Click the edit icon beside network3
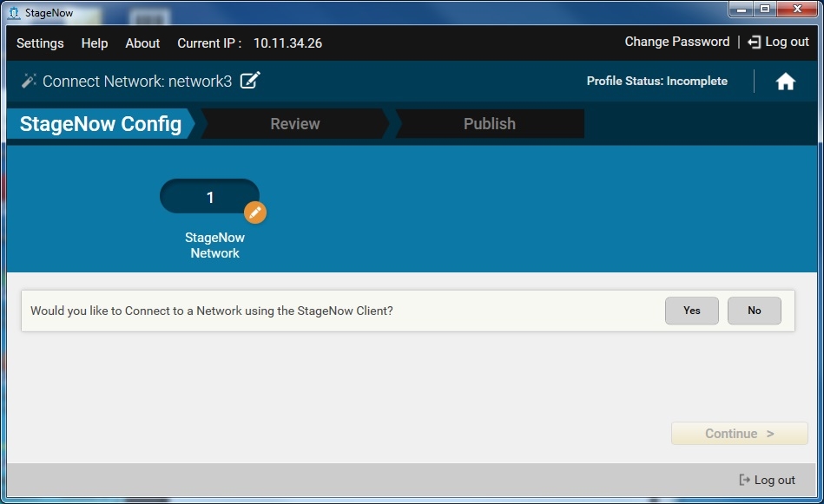The width and height of the screenshot is (824, 504). coord(250,81)
